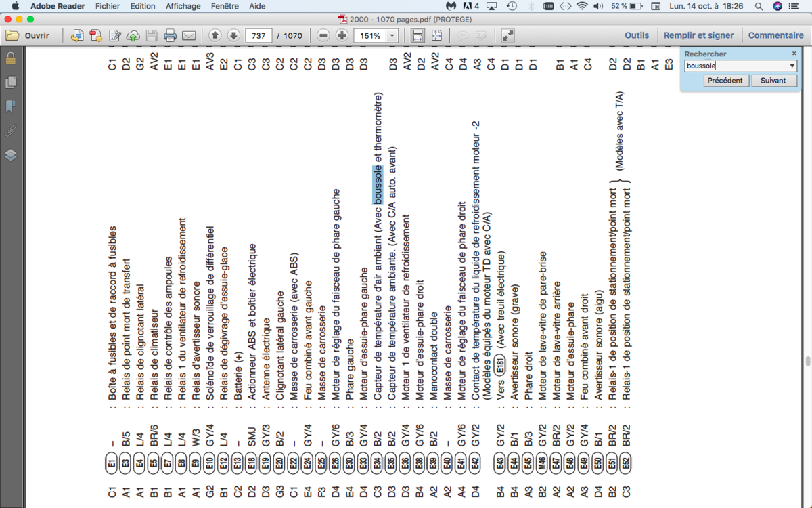Show the layers panel in sidebar

pos(11,154)
